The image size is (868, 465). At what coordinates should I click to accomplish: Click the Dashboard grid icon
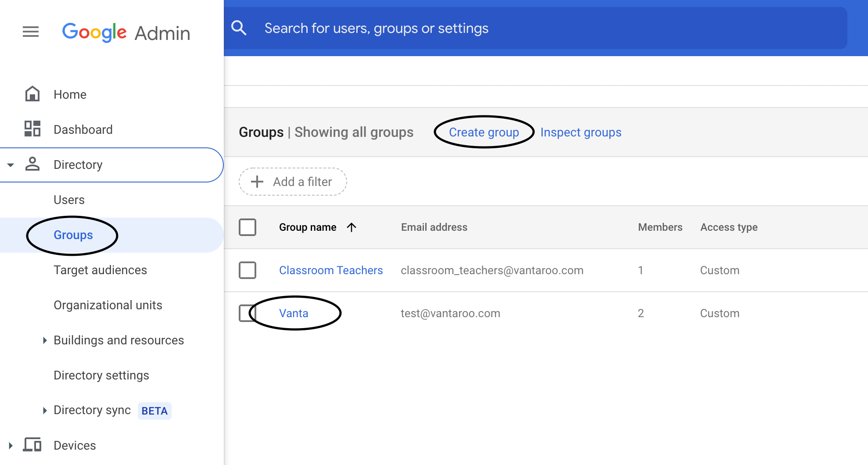click(x=32, y=129)
